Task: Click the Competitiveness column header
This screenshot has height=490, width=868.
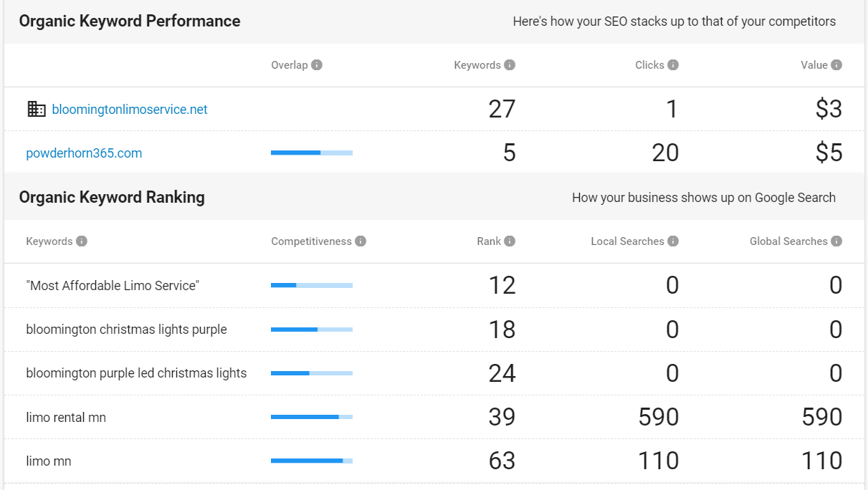Action: 311,241
